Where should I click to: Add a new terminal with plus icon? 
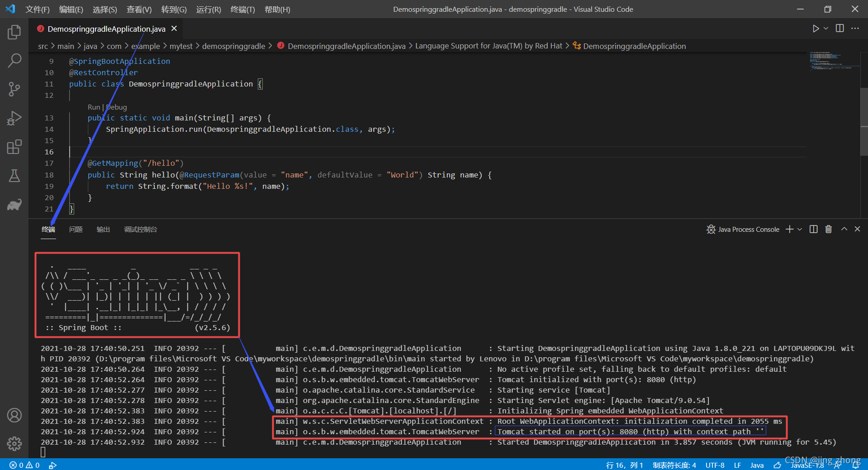click(x=789, y=230)
